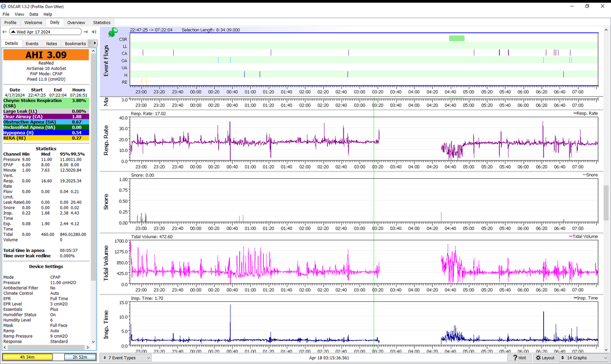Viewport: 611px width, 364px height.
Task: Click the Insp. Time legend label
Action: click(585, 298)
